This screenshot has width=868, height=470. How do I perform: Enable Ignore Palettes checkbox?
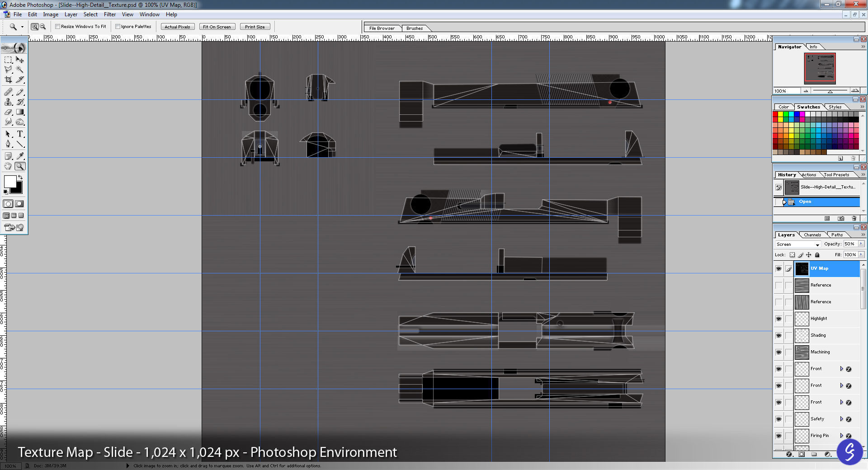118,27
